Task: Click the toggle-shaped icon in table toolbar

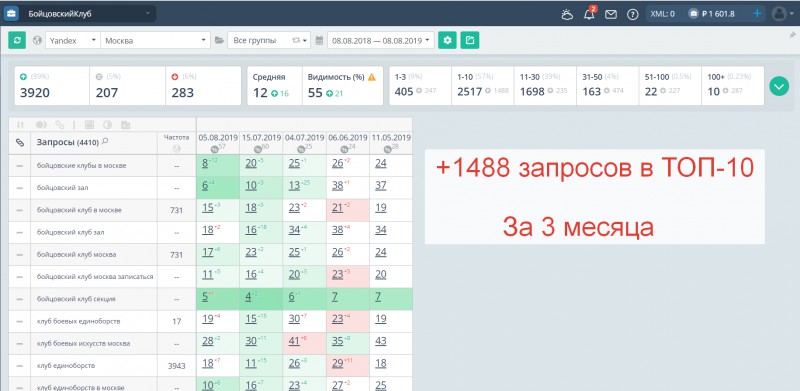Action: point(41,125)
